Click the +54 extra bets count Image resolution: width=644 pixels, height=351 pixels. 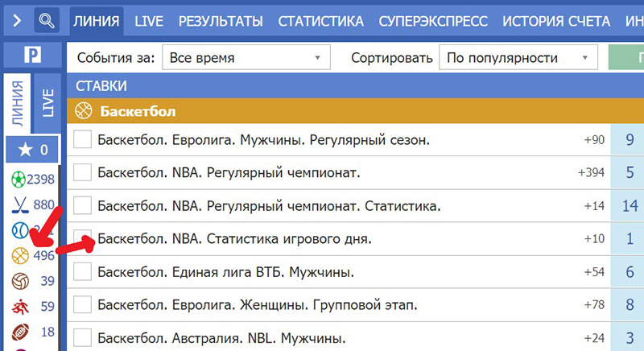coord(594,272)
